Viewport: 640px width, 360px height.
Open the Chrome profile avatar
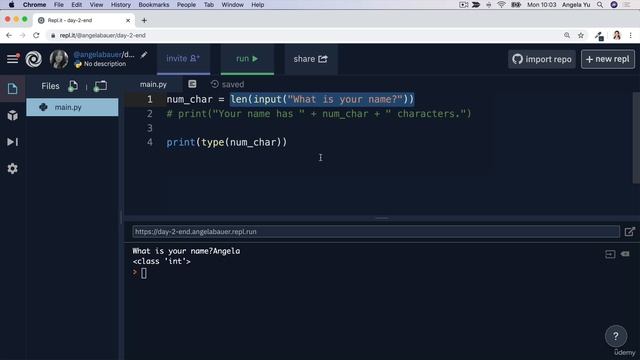(x=617, y=36)
